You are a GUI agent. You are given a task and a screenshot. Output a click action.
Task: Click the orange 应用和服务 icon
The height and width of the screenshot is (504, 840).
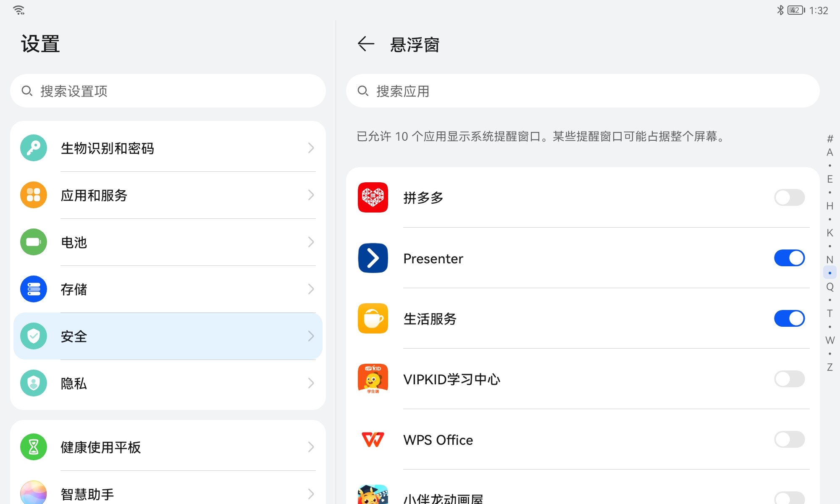34,195
